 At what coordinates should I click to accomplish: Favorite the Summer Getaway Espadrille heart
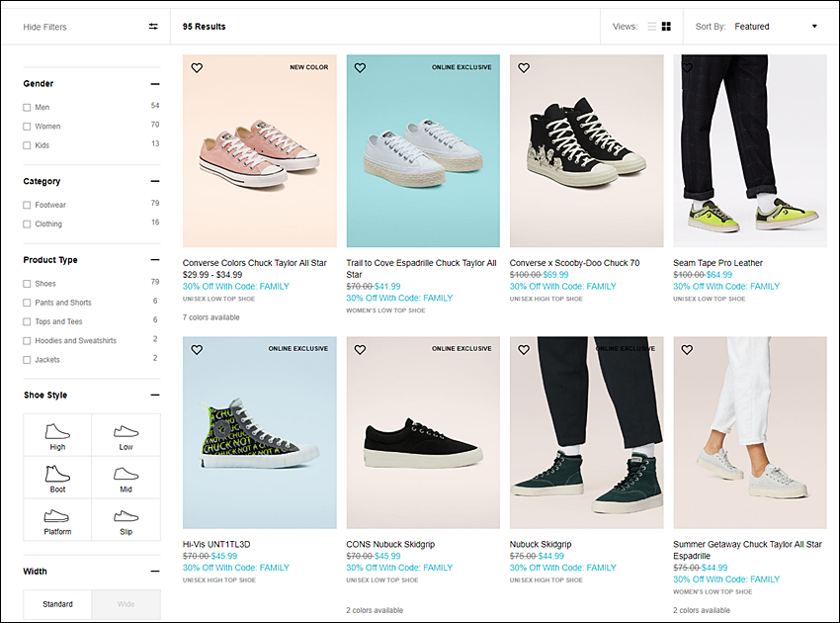click(687, 349)
